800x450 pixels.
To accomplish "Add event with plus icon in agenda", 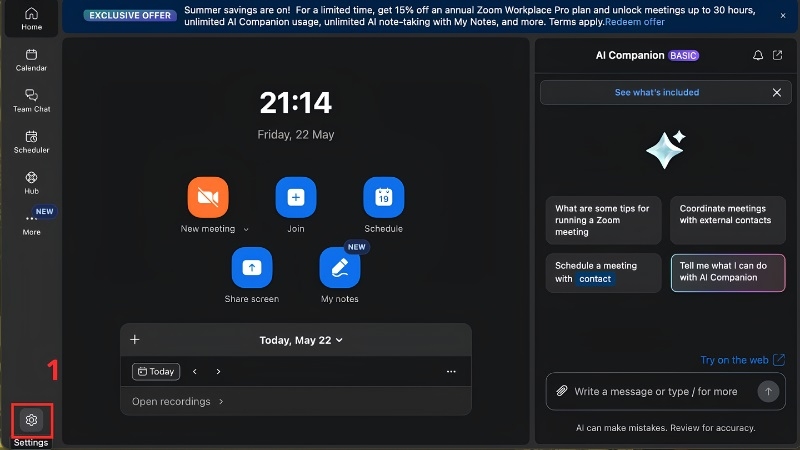I will tap(135, 339).
